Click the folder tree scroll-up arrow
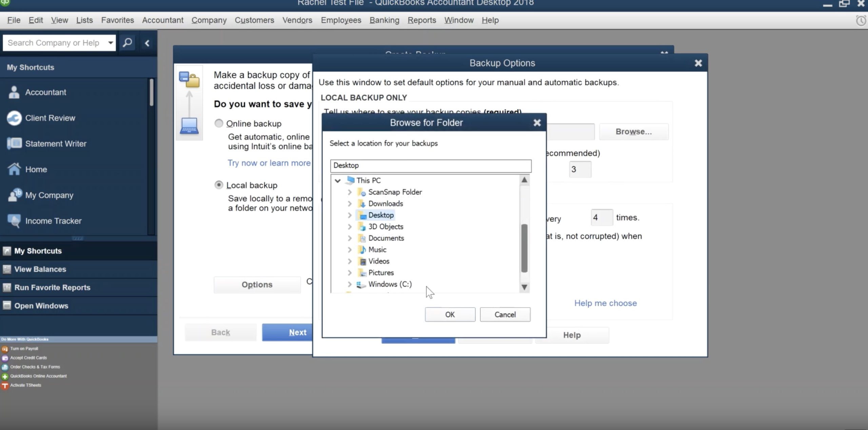Viewport: 868px width, 430px height. (524, 180)
